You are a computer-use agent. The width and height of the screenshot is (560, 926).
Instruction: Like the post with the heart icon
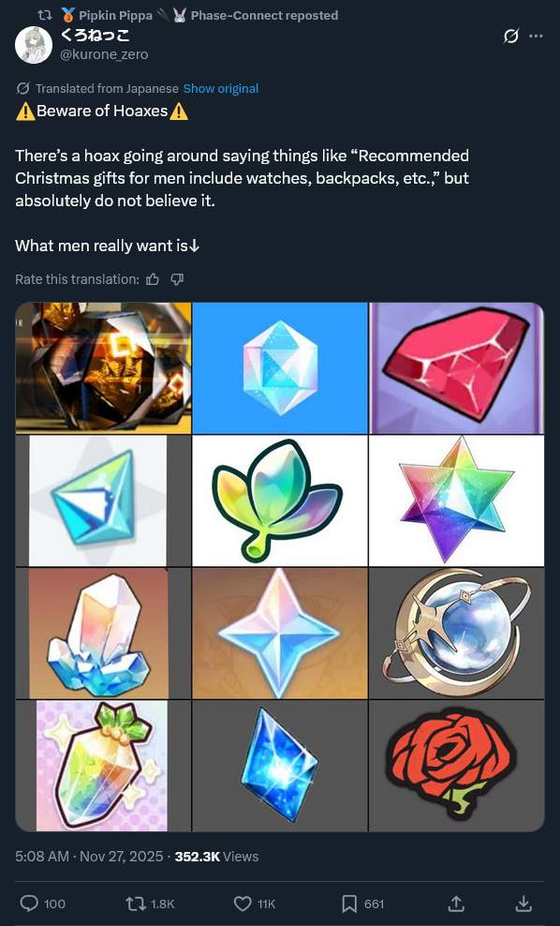coord(243,904)
